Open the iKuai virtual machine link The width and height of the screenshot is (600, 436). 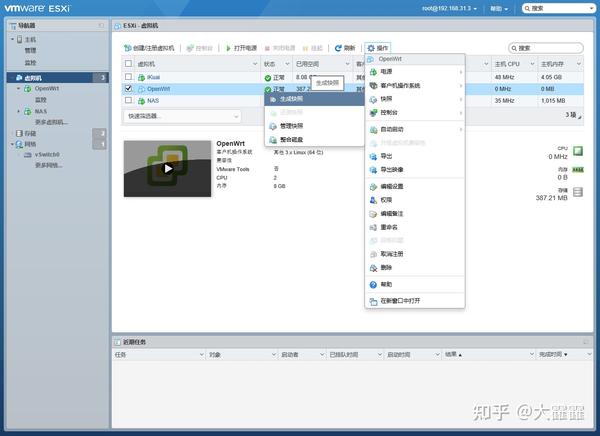(153, 77)
